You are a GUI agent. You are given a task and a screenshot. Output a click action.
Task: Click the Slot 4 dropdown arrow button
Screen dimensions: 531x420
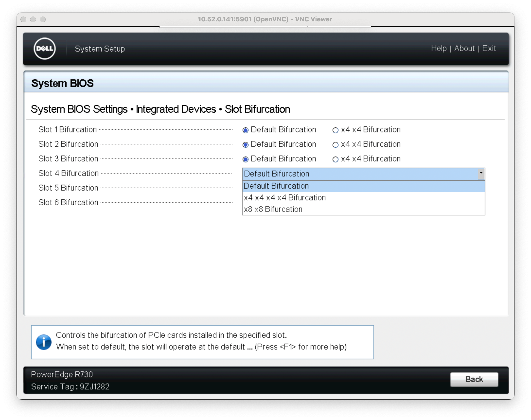click(x=481, y=174)
